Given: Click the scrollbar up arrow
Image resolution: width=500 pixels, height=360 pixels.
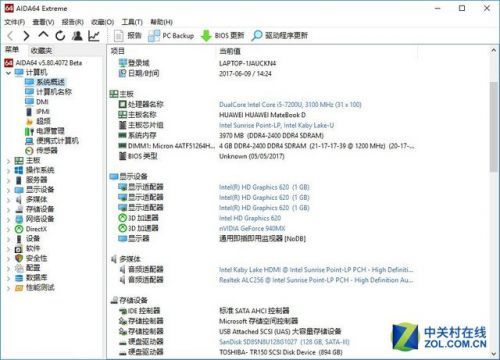Looking at the screenshot, I should click(494, 50).
